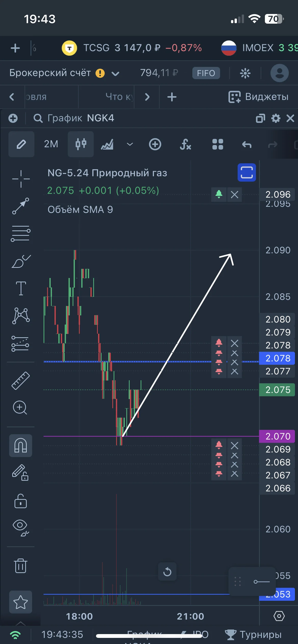Image resolution: width=298 pixels, height=644 pixels.
Task: Reset chart view with circular arrow
Action: pos(167,572)
